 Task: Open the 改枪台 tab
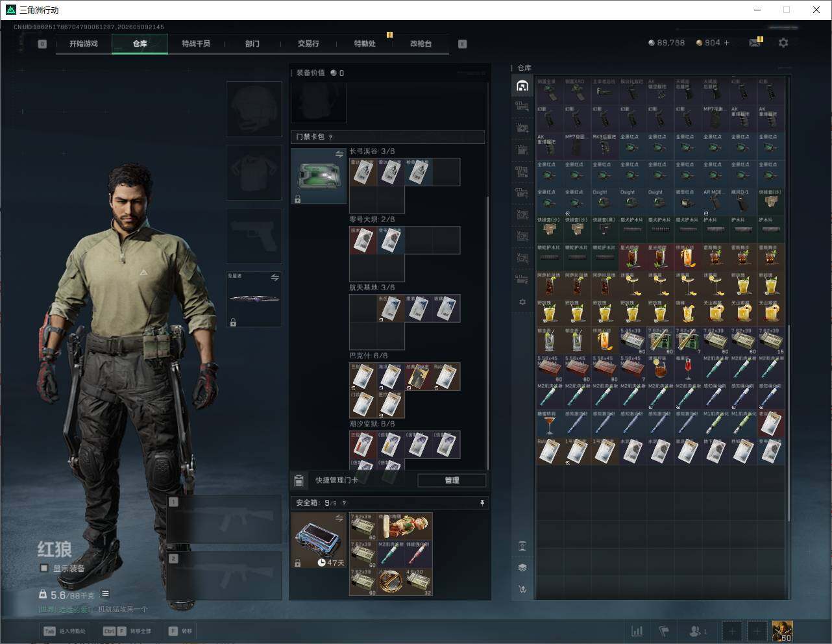tap(421, 43)
